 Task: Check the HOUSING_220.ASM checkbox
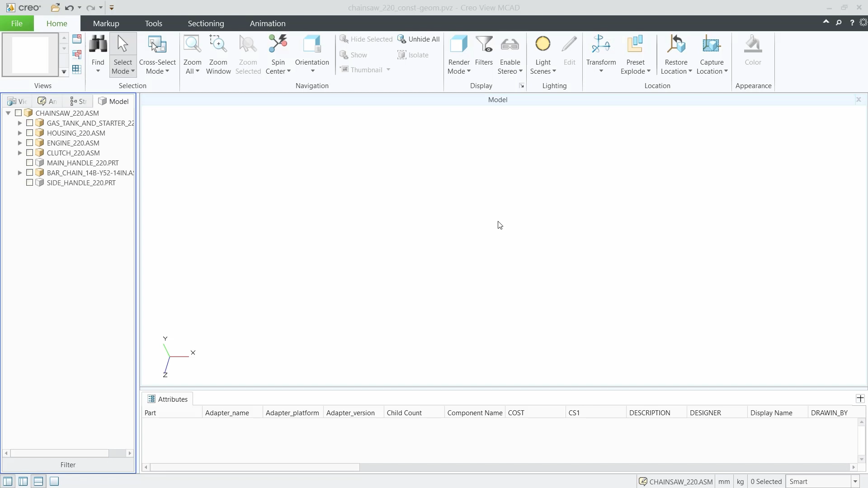tap(29, 133)
